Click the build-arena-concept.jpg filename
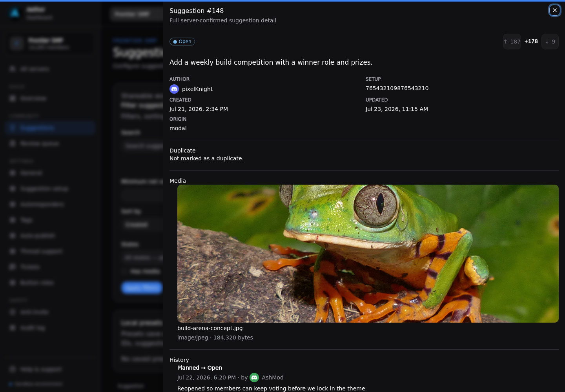Image resolution: width=565 pixels, height=392 pixels. coord(210,328)
